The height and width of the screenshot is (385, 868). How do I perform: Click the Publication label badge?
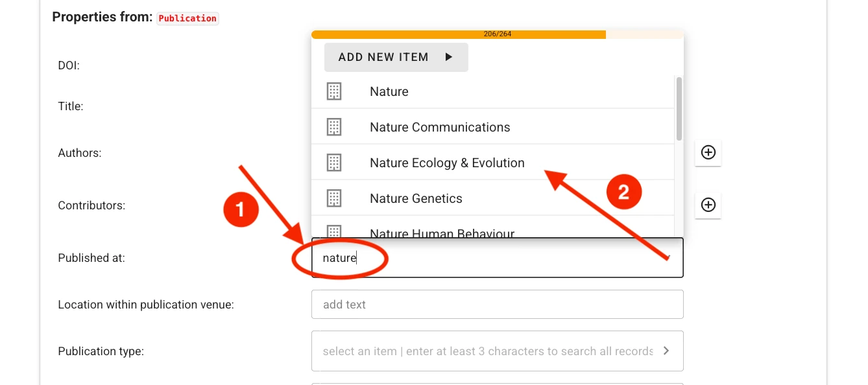(x=187, y=18)
